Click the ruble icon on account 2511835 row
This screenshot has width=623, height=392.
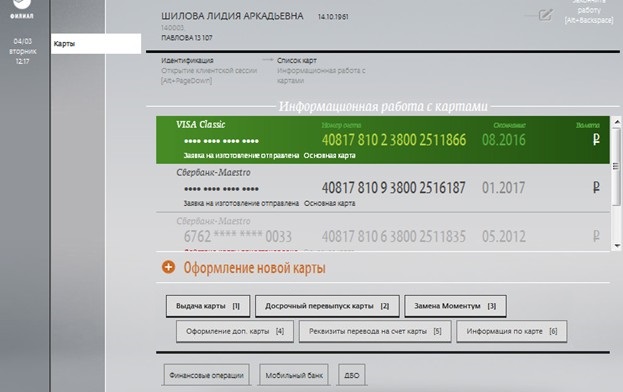coord(596,236)
